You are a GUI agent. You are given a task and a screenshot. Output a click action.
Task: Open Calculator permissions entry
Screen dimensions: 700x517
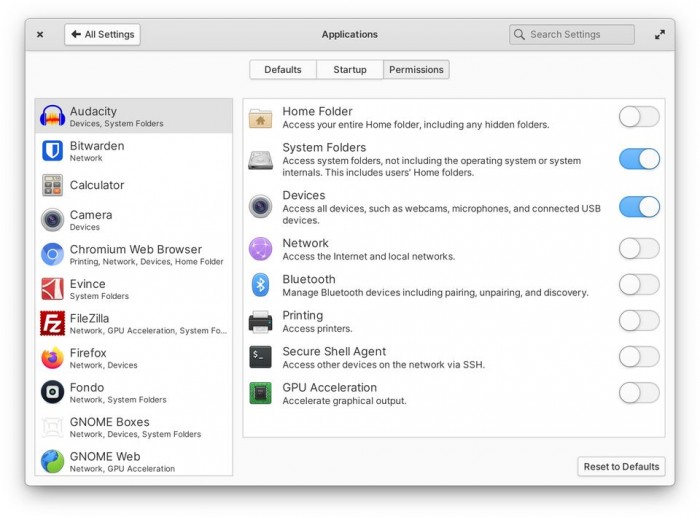133,185
